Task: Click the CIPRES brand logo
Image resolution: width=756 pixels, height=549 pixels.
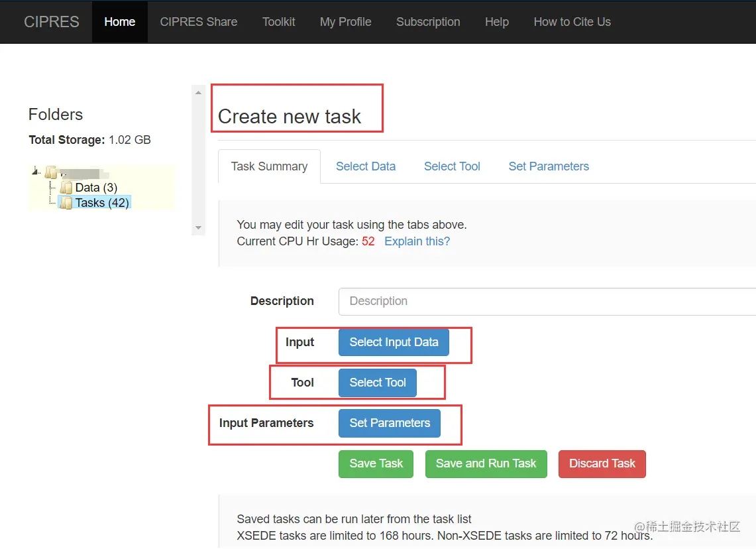Action: point(52,22)
